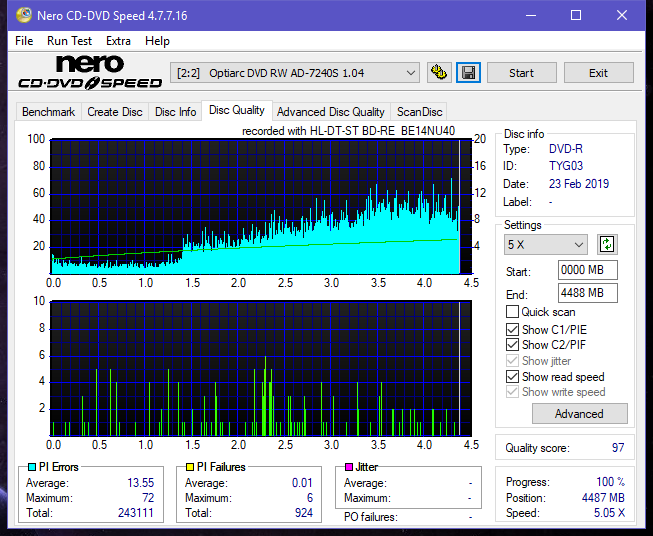653x536 pixels.
Task: Click the PI Errors chart area
Action: click(261, 207)
